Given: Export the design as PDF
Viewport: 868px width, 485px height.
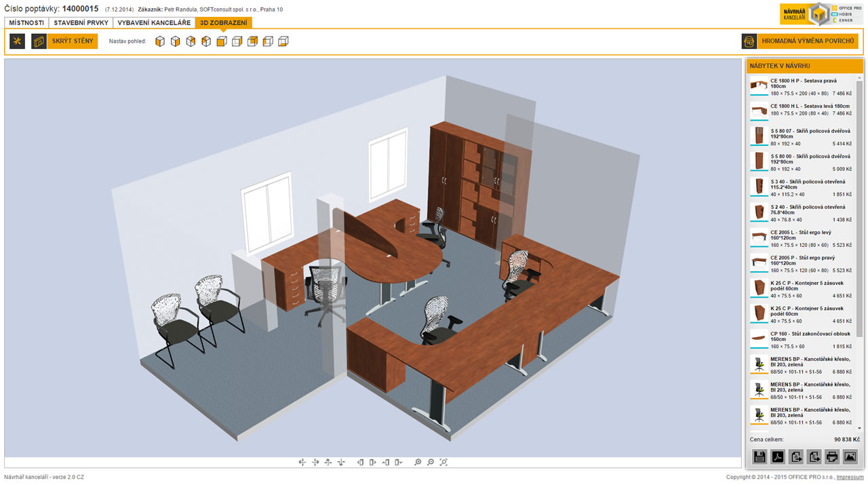Looking at the screenshot, I should [778, 457].
